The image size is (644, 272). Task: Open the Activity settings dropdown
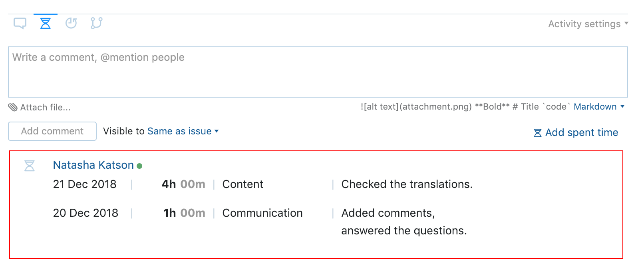(x=588, y=24)
